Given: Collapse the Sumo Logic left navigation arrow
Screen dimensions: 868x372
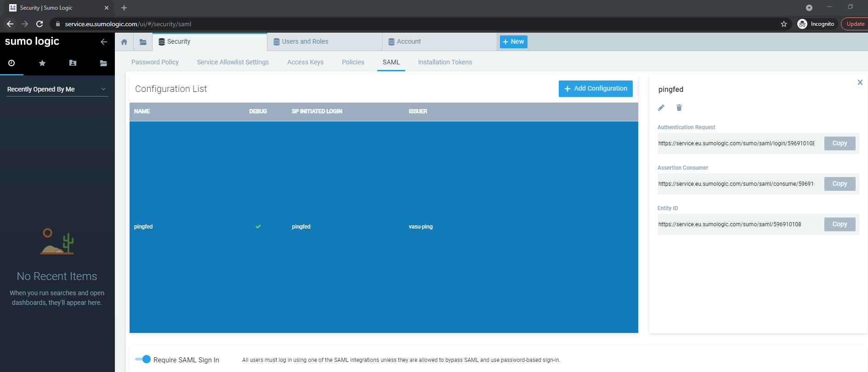Looking at the screenshot, I should pos(104,42).
